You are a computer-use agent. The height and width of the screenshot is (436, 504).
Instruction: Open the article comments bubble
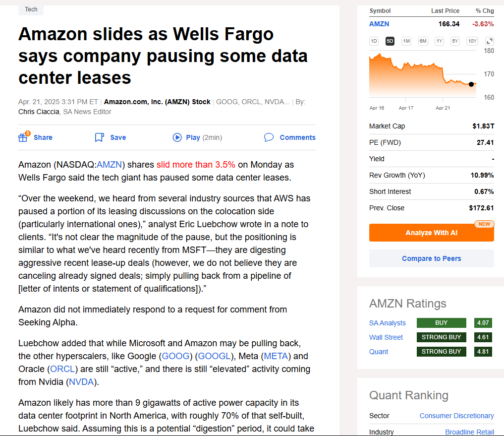pyautogui.click(x=269, y=137)
